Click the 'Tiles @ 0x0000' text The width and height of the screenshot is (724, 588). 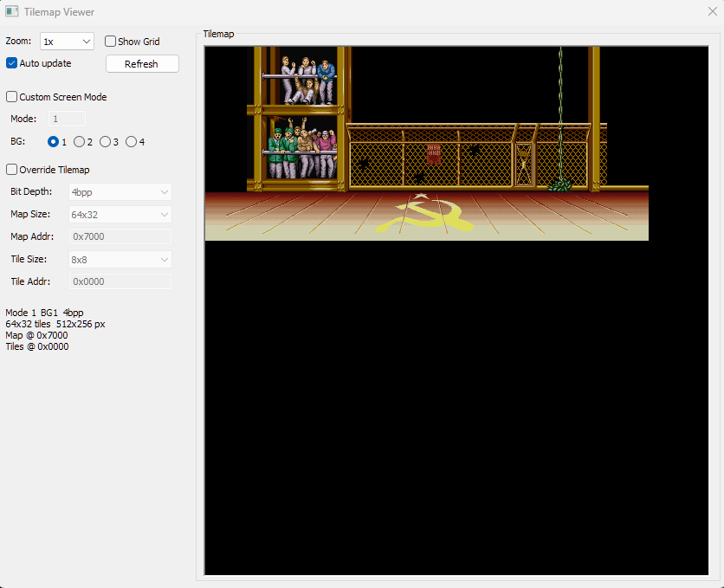point(37,346)
